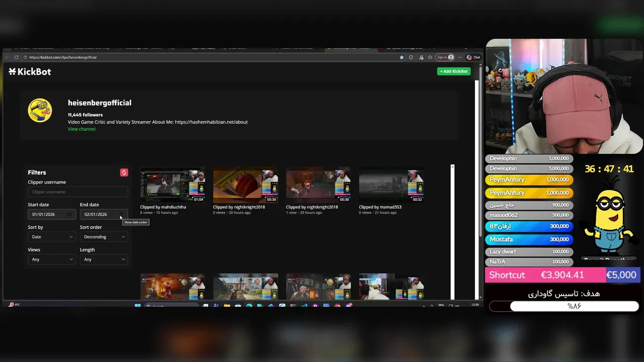Click the Show date picker tooltip
This screenshot has height=362, width=644.
coord(136,222)
